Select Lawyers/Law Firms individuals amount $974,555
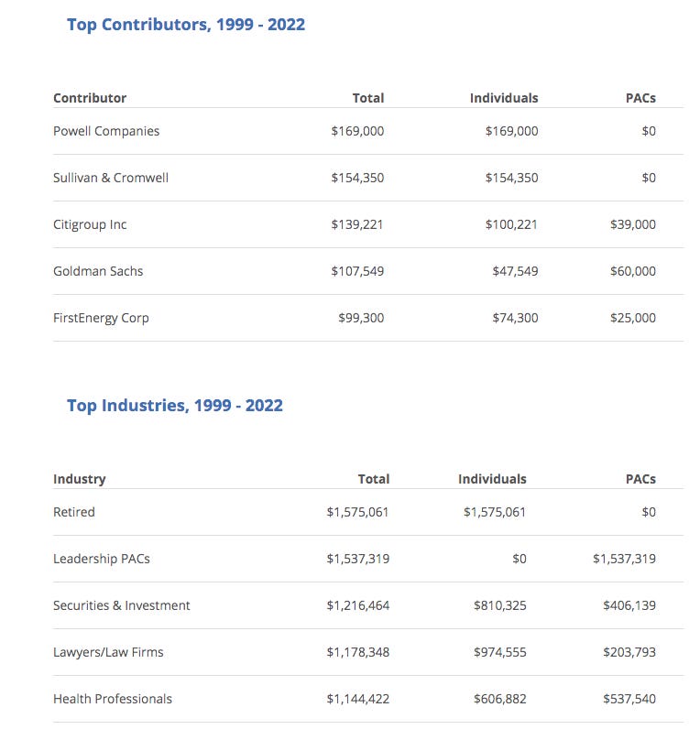Viewport: 700px width, 751px height. click(x=500, y=652)
